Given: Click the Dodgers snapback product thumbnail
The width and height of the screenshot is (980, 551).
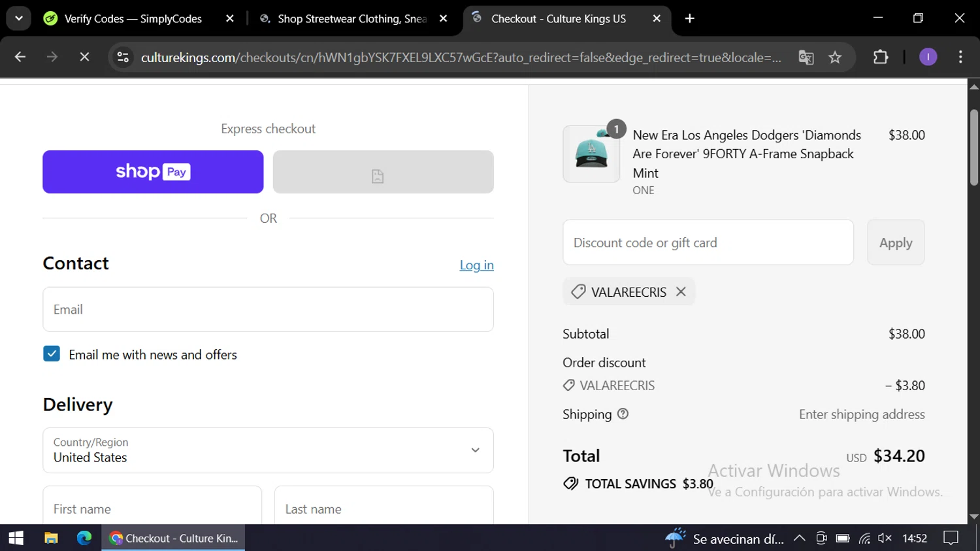Looking at the screenshot, I should pyautogui.click(x=591, y=154).
